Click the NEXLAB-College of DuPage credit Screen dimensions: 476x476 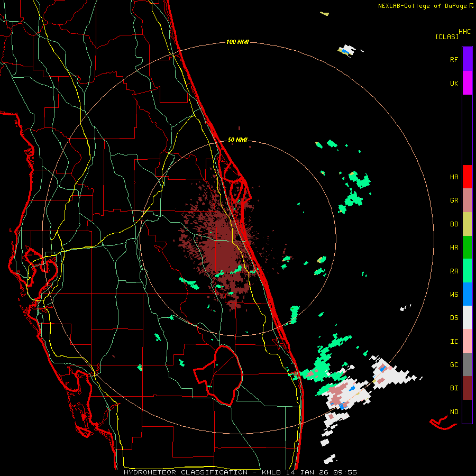tap(426, 6)
